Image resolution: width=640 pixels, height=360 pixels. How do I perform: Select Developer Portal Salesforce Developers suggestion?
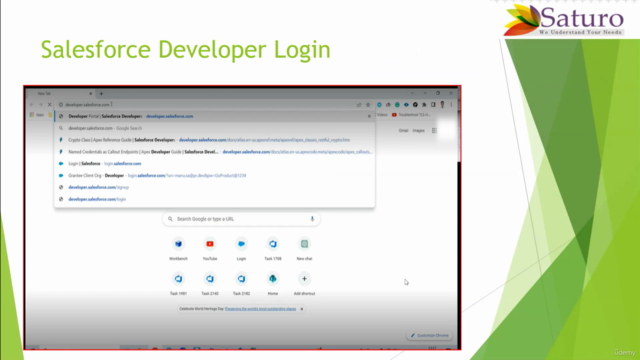(x=215, y=116)
